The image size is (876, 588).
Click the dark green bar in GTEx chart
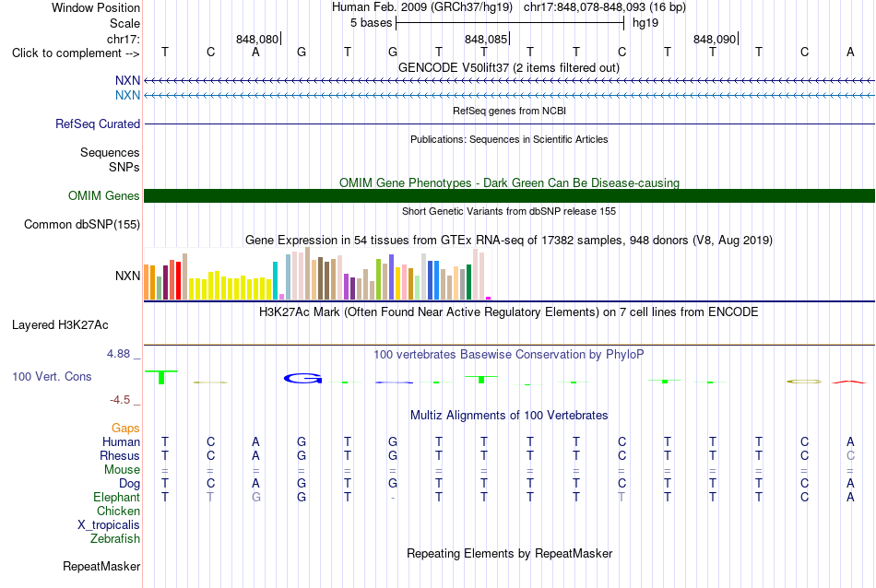pyautogui.click(x=468, y=282)
